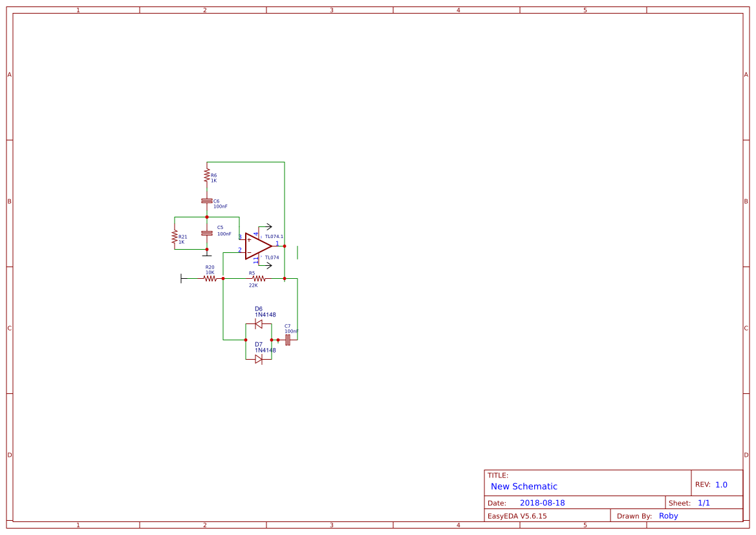Click the New Schematic title text
Screen dimensions: 756x535
coord(524,486)
